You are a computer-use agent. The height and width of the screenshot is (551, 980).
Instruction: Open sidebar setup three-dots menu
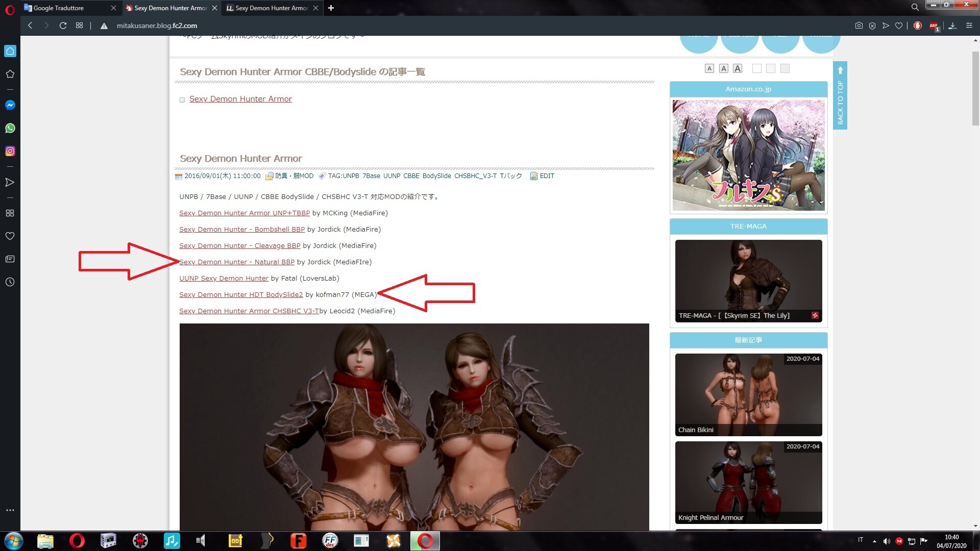pos(10,510)
